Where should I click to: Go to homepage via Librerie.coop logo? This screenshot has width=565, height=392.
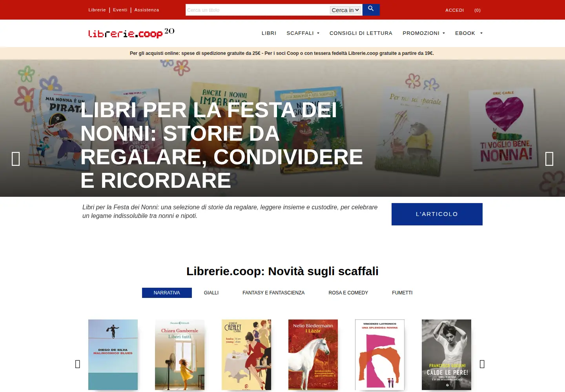pos(131,33)
